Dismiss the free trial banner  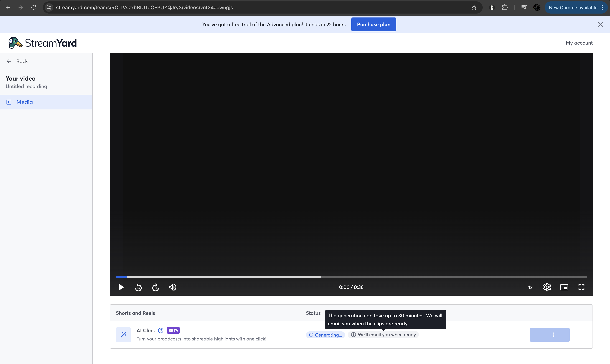click(x=601, y=25)
